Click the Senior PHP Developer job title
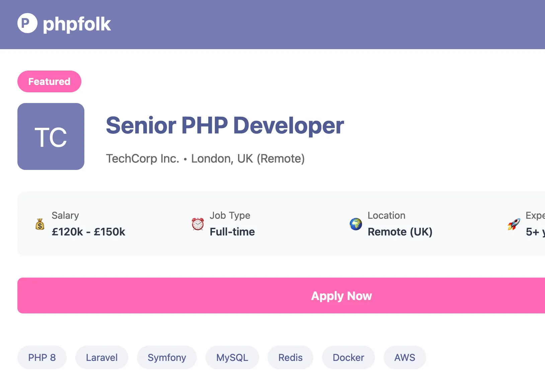The width and height of the screenshot is (545, 392). (225, 125)
